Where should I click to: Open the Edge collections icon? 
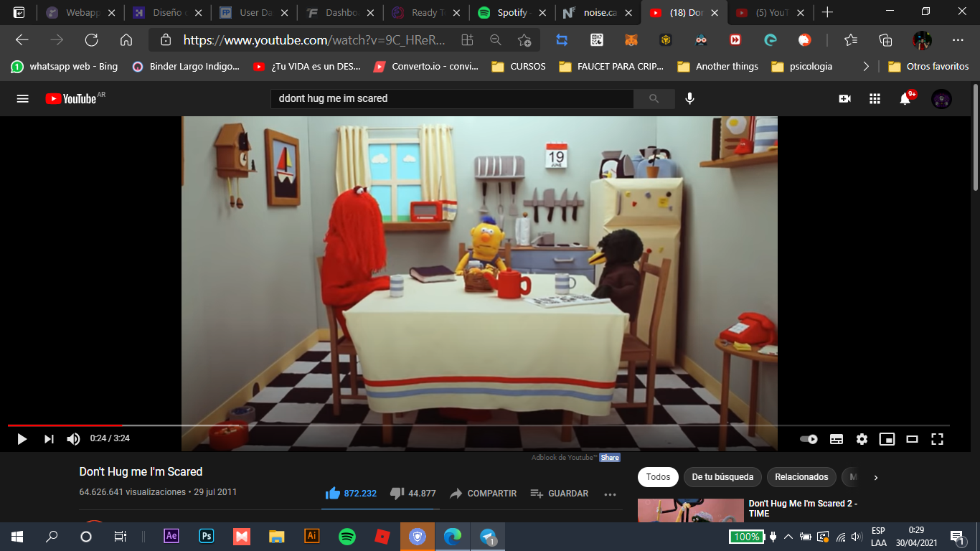(x=885, y=40)
